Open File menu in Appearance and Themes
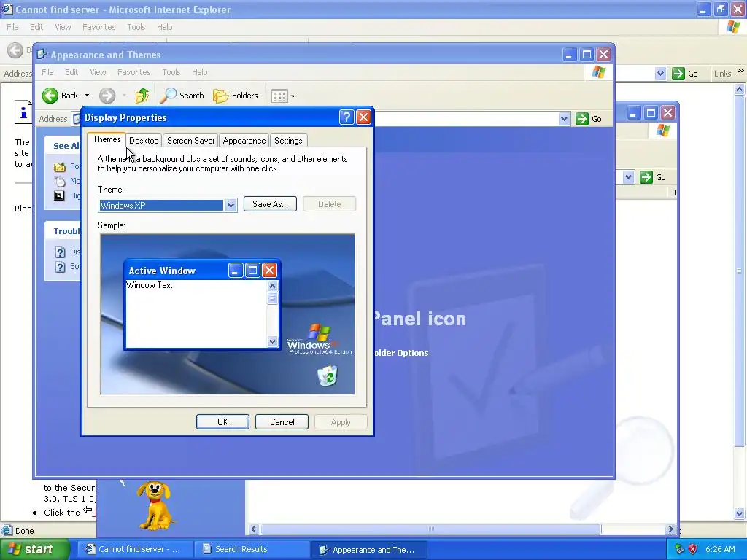 pos(47,72)
